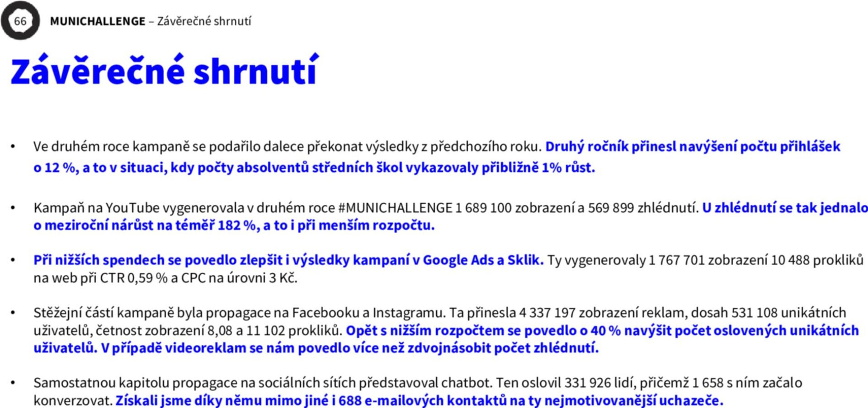Viewport: 868px width, 408px height.
Task: Click the slide number 66 badge
Action: point(20,21)
